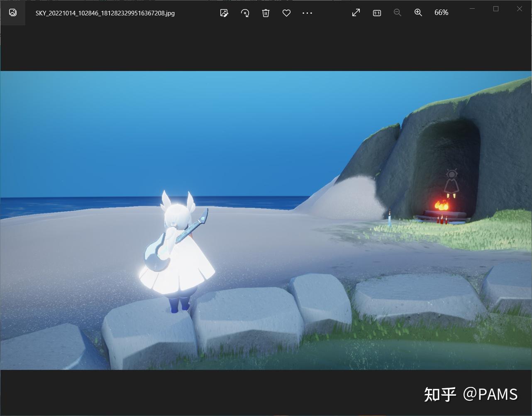Click the displayed Sky game photo
Image resolution: width=532 pixels, height=416 pixels.
(266, 220)
